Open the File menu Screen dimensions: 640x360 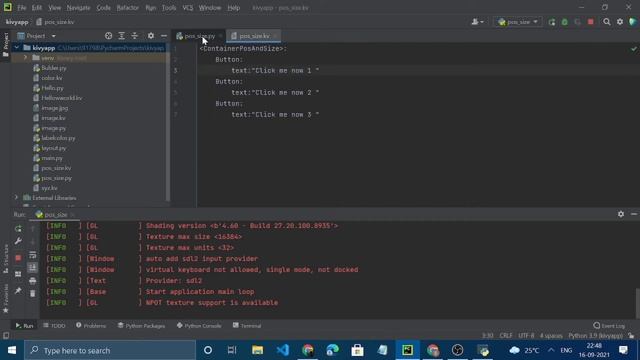tap(22, 8)
